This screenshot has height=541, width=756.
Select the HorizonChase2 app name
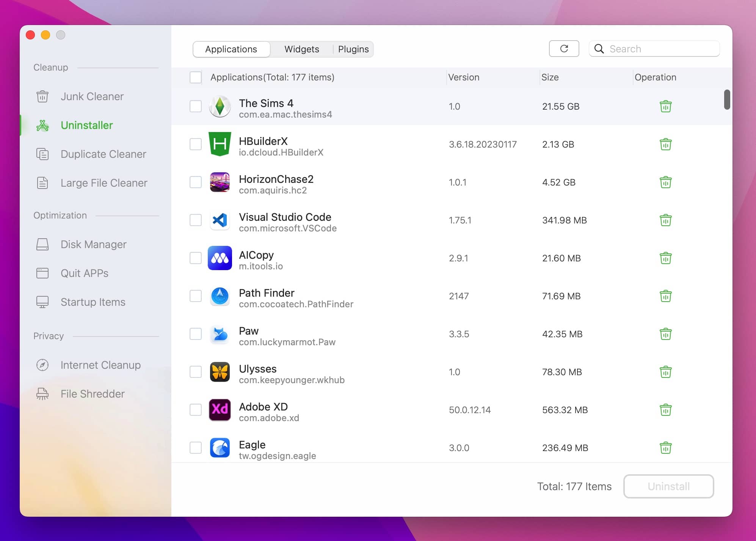(276, 179)
